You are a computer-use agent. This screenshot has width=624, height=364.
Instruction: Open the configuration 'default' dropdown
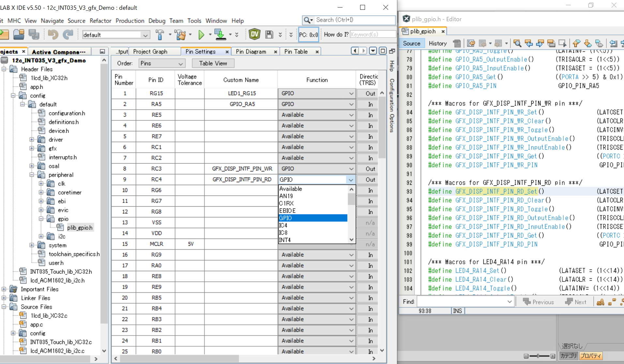[145, 35]
